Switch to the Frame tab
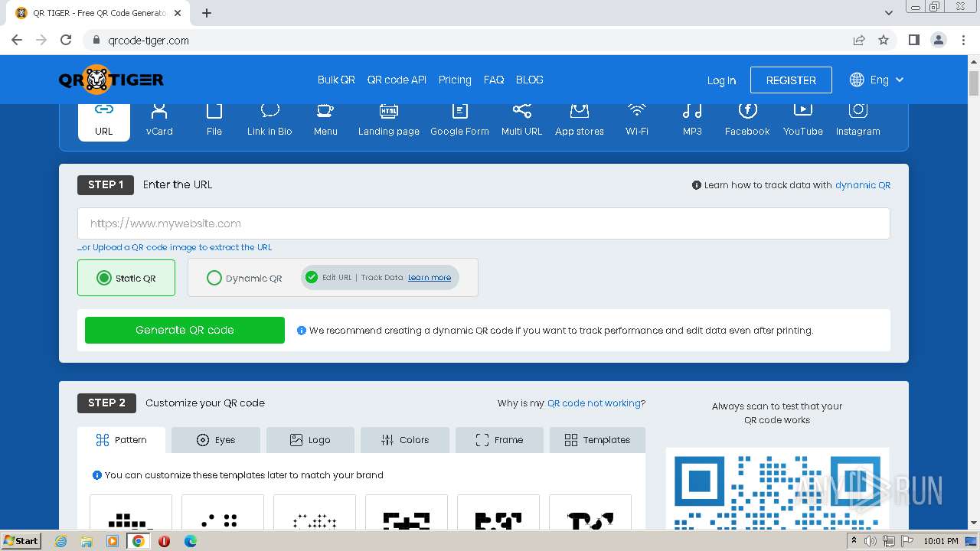 pos(499,440)
